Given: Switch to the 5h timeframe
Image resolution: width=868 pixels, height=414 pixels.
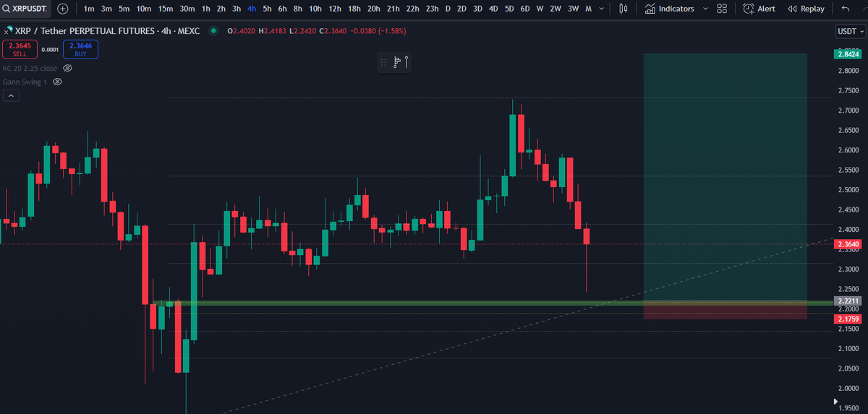Looking at the screenshot, I should 267,9.
